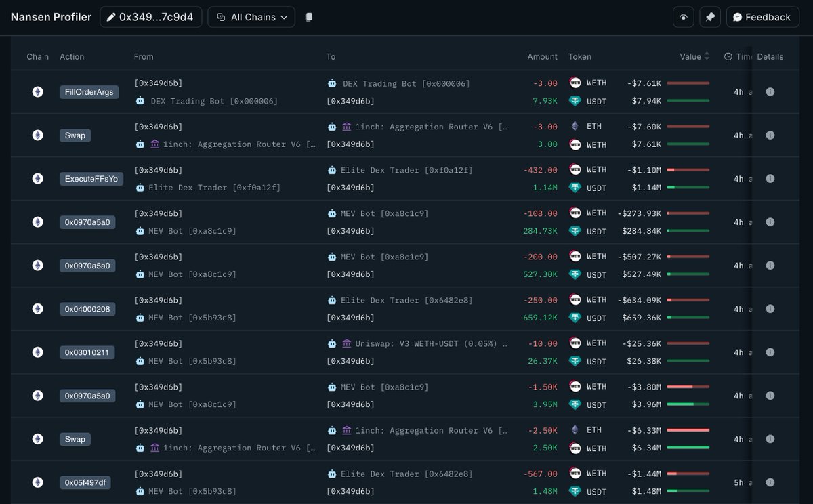This screenshot has width=813, height=504.
Task: Click the green value bar for $1.48M
Action: (688, 491)
